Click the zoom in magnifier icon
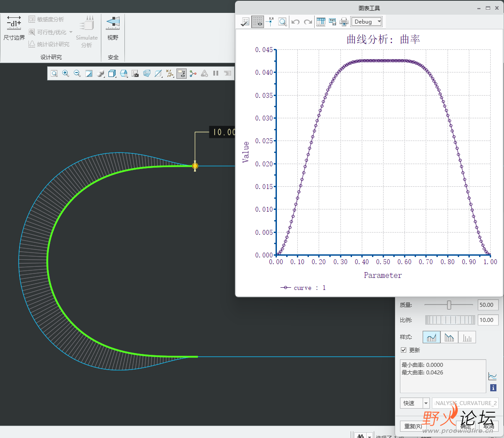The image size is (504, 438). (x=66, y=73)
